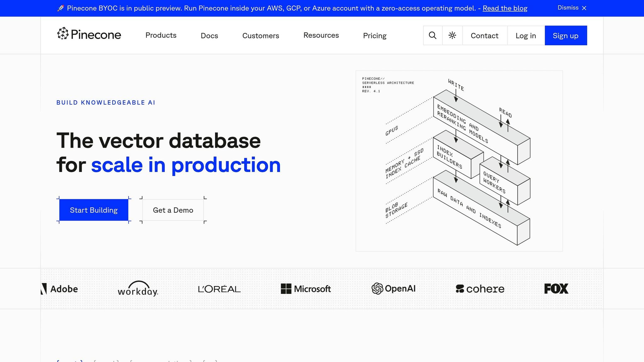
Task: Click the FOX logo
Action: tap(556, 288)
